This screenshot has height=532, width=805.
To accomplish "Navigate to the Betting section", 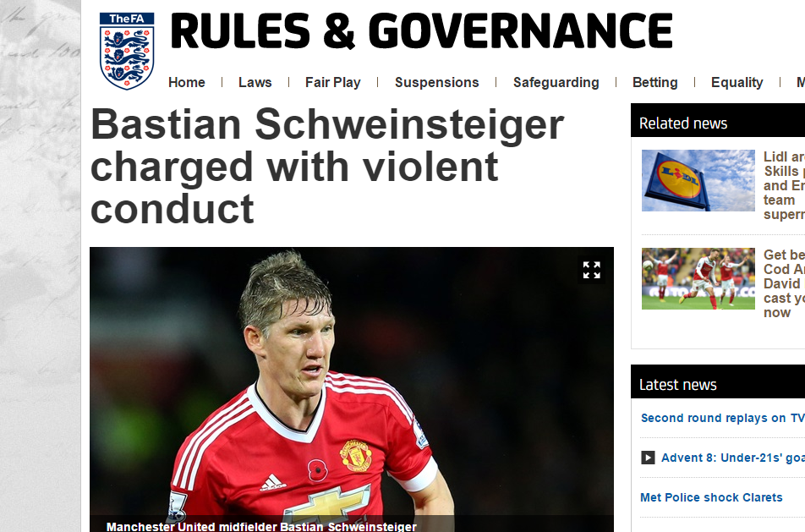I will (654, 82).
